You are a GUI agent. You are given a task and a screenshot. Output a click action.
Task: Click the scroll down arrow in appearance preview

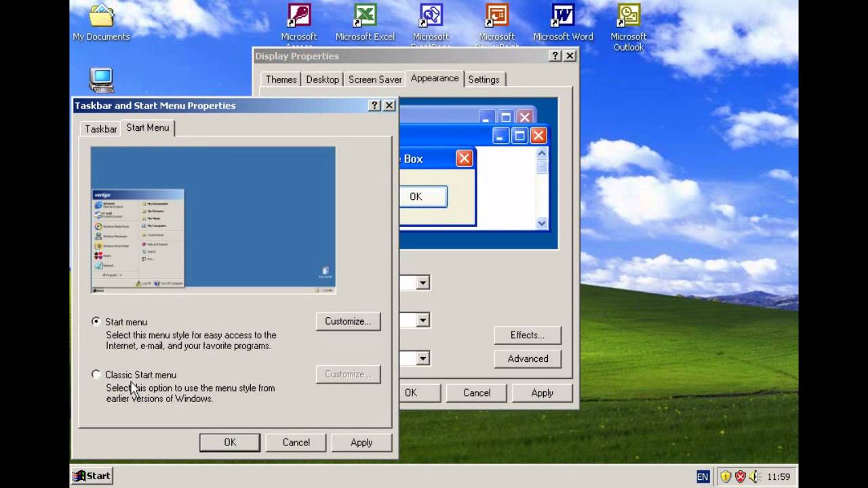click(542, 223)
